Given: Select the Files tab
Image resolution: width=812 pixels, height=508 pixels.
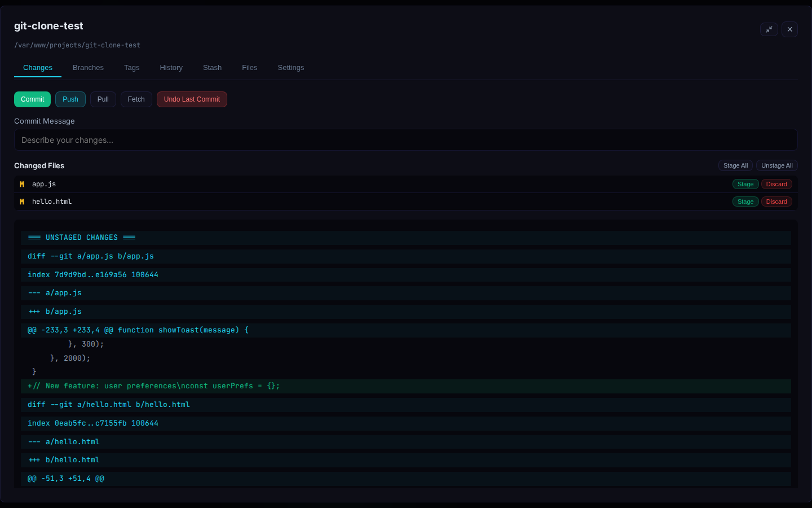Looking at the screenshot, I should click(x=249, y=68).
